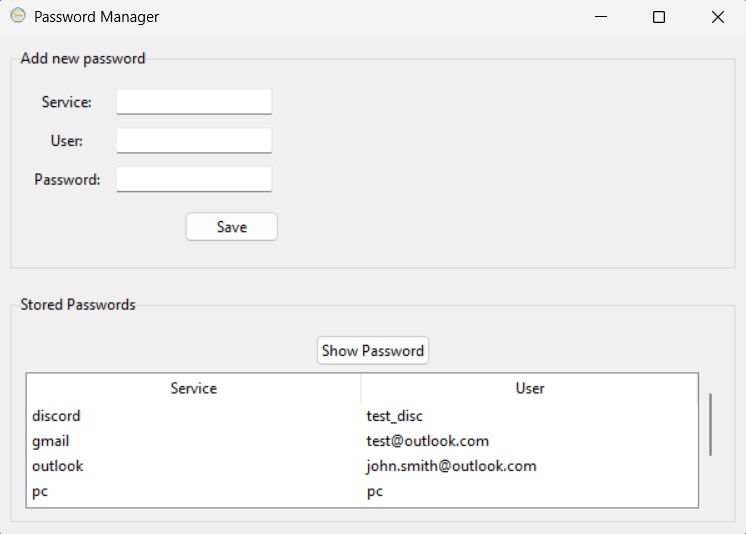746x534 pixels.
Task: Minimize the Password Manager window
Action: [601, 17]
